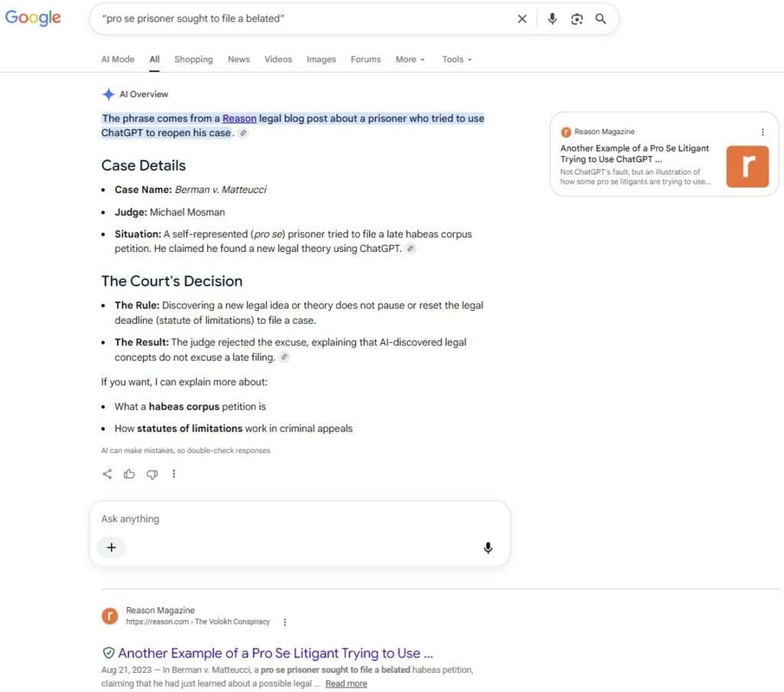Screen dimensions: 784x692
Task: Switch to Shopping results tab
Action: [x=194, y=59]
